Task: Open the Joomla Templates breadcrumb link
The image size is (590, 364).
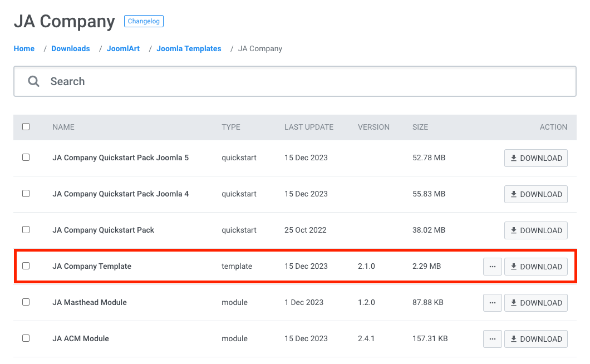Action: click(189, 49)
